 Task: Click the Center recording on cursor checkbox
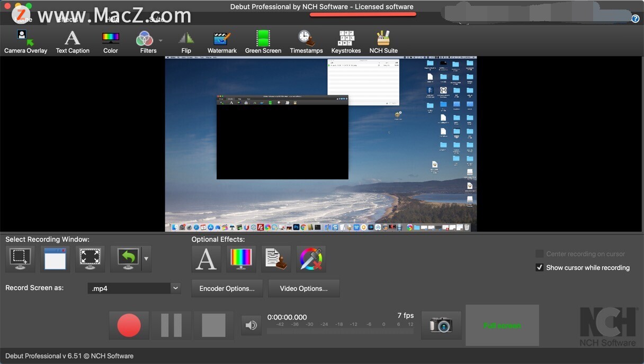coord(539,254)
